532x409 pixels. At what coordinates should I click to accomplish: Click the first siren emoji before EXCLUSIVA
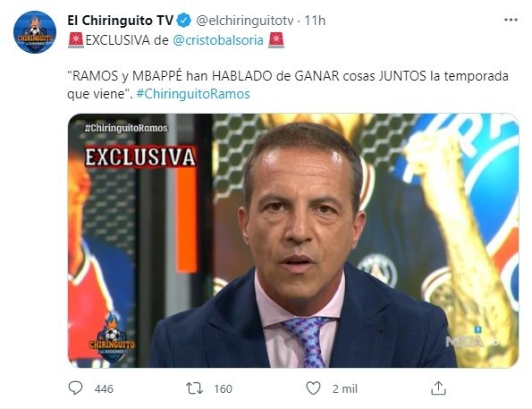(76, 40)
